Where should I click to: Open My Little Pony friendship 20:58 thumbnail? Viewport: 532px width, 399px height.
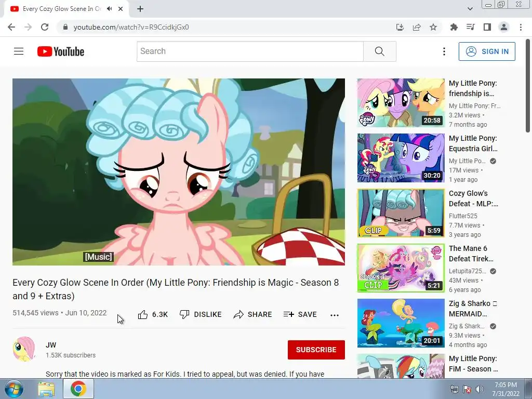pyautogui.click(x=401, y=103)
